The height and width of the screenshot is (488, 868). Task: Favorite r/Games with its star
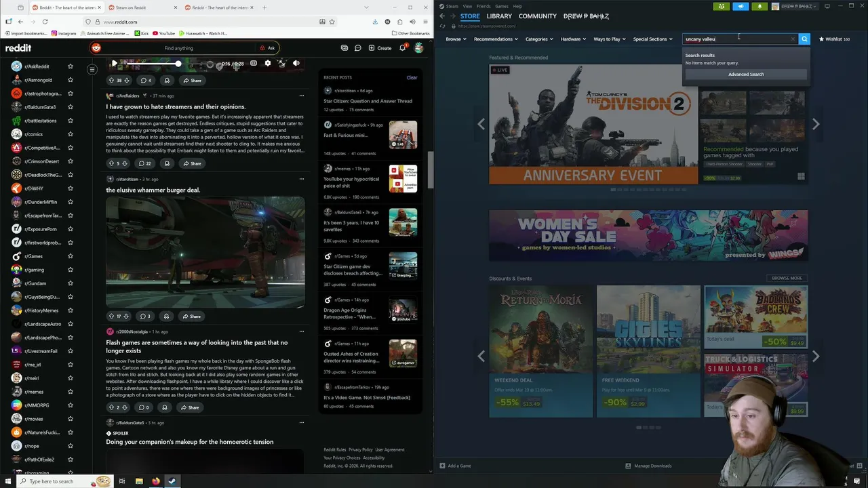pos(71,256)
